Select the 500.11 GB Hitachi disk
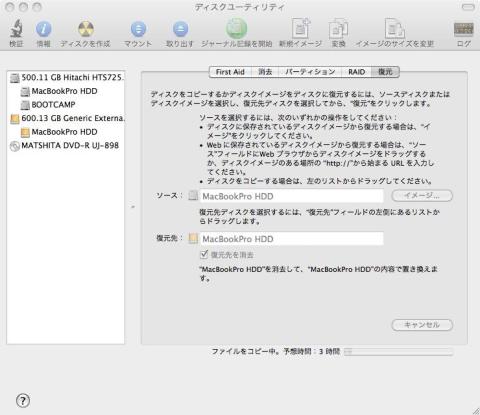Image resolution: width=480 pixels, height=415 pixels. pyautogui.click(x=66, y=78)
